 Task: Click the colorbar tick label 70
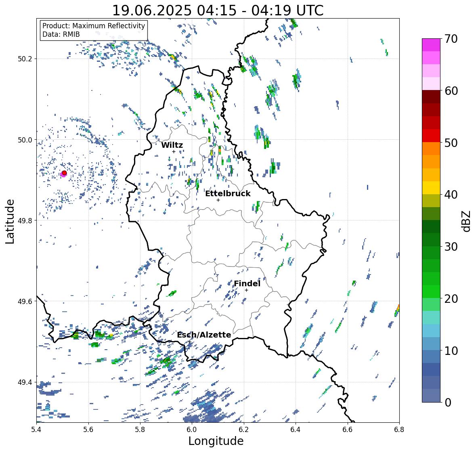click(x=451, y=39)
